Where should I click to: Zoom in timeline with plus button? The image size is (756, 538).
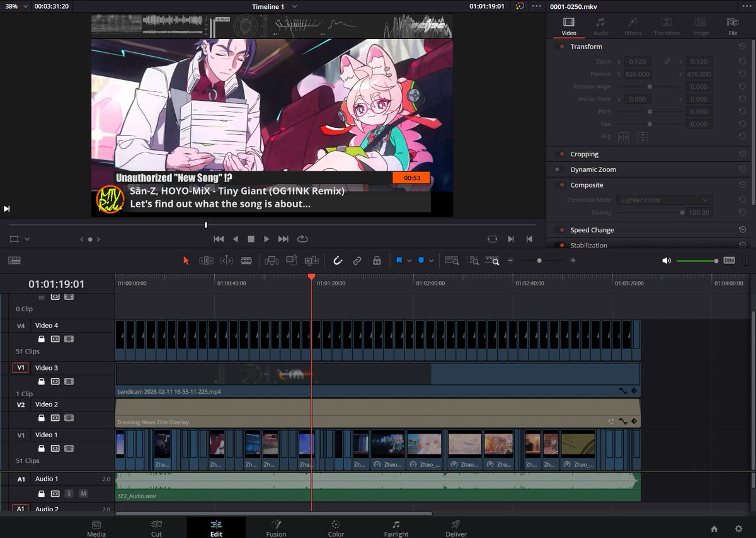[573, 260]
